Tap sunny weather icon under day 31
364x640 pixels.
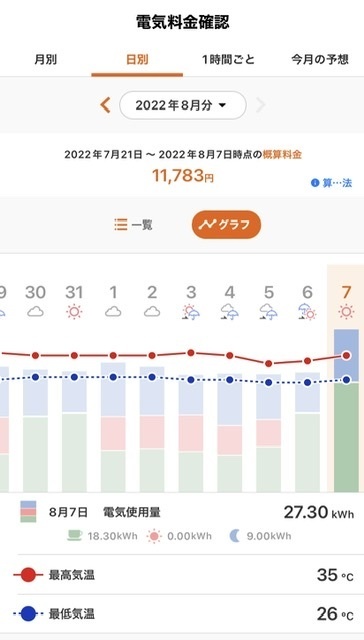tap(74, 312)
